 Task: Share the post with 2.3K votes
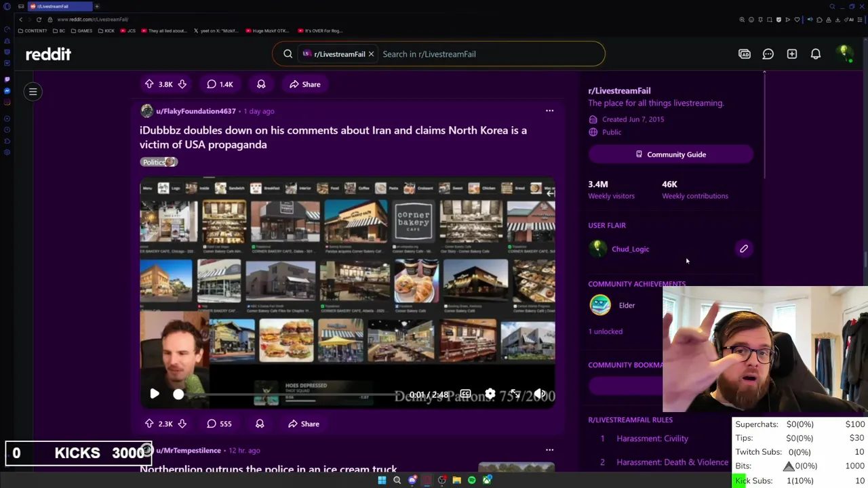[x=303, y=424]
